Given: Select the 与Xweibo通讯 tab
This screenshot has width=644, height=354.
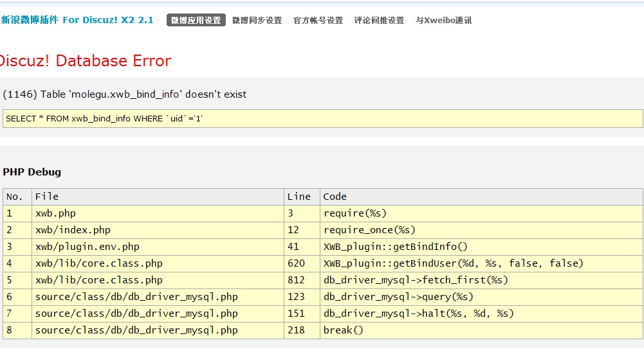Looking at the screenshot, I should click(x=443, y=20).
